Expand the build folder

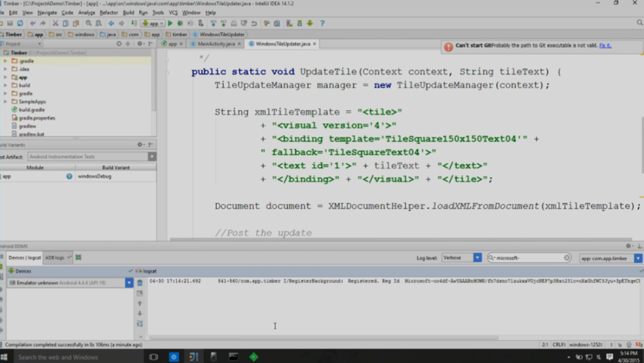click(5, 86)
